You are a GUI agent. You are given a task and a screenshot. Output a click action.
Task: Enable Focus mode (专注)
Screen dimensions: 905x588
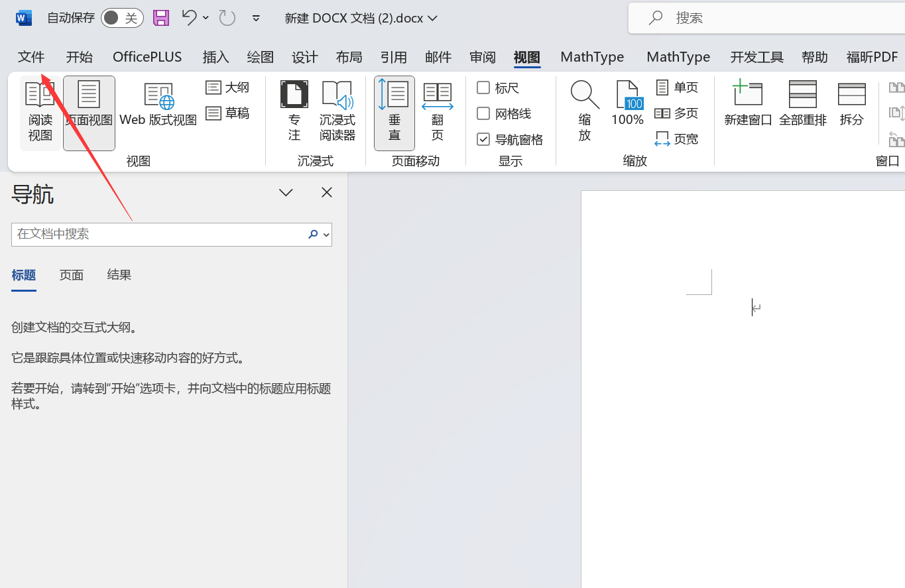pyautogui.click(x=294, y=113)
